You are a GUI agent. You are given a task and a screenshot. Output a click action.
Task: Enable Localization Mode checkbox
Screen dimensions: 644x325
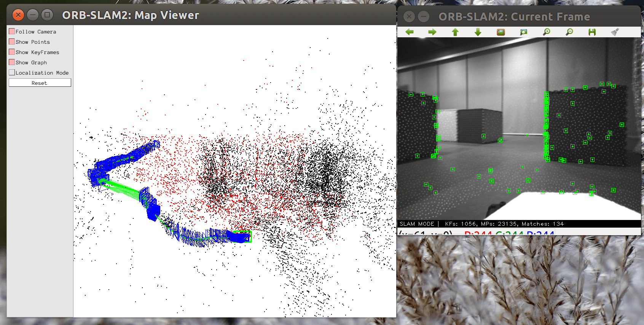coord(12,72)
